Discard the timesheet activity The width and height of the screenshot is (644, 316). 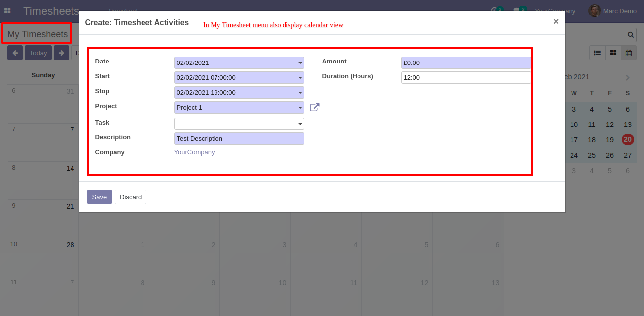[131, 197]
